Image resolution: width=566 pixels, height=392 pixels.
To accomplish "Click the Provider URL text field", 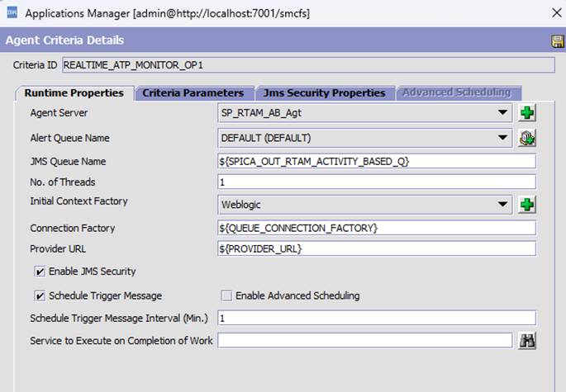I will click(376, 248).
